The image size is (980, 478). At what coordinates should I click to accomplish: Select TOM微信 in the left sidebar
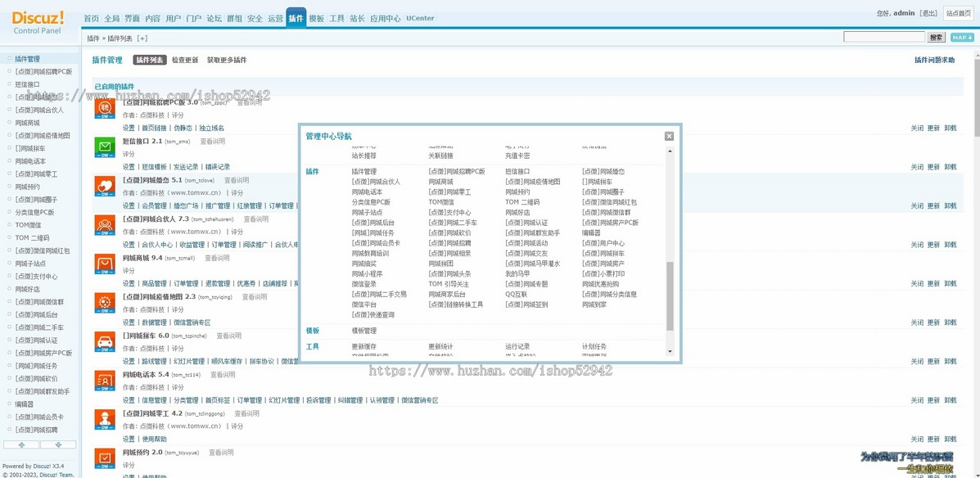[28, 225]
